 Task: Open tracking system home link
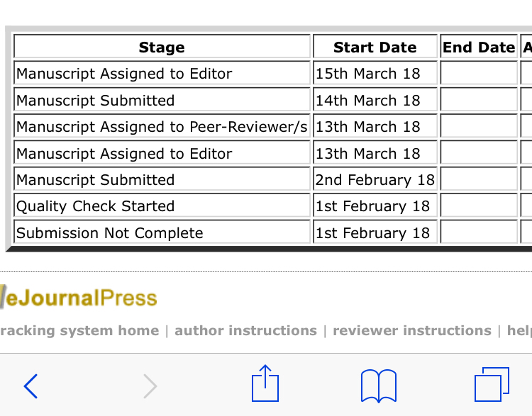pos(79,331)
